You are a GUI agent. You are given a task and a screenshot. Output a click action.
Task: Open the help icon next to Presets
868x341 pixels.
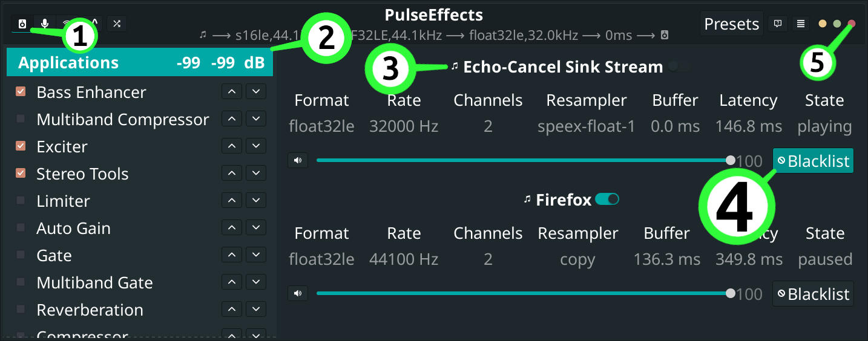778,24
